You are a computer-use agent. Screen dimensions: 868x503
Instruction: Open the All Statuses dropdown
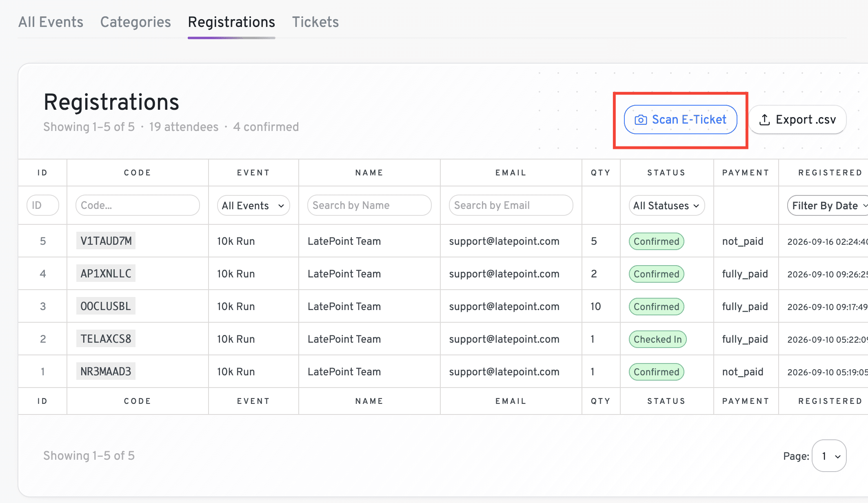pos(667,205)
